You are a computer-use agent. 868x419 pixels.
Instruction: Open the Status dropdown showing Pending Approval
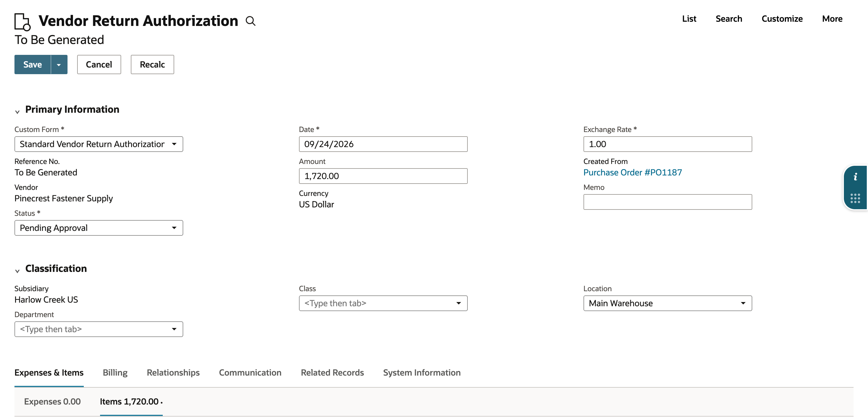click(x=99, y=228)
